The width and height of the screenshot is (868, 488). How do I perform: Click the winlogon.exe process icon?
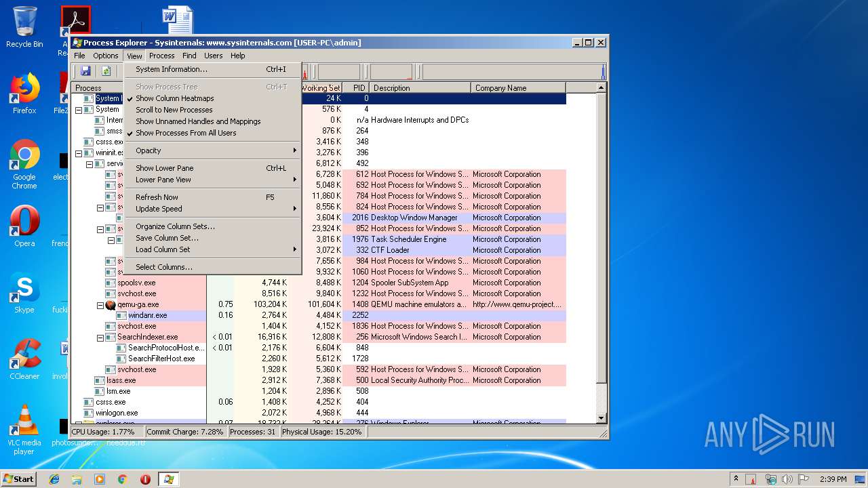click(x=89, y=413)
